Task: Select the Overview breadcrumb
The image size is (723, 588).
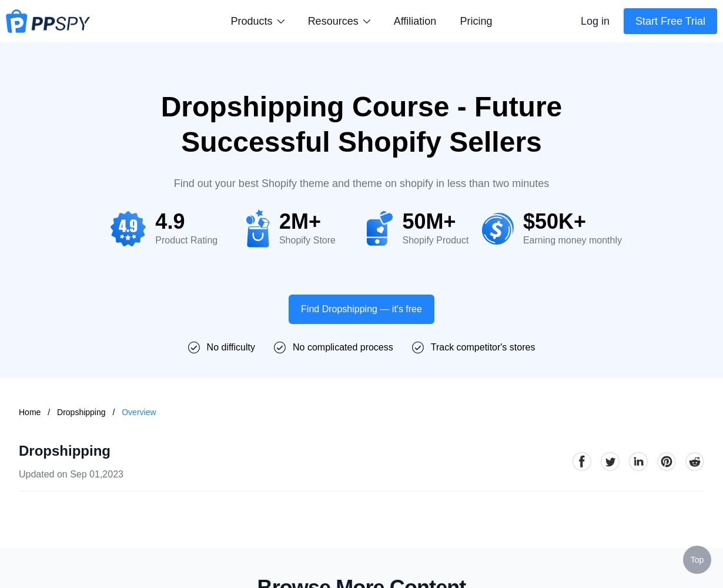Action: [x=139, y=412]
